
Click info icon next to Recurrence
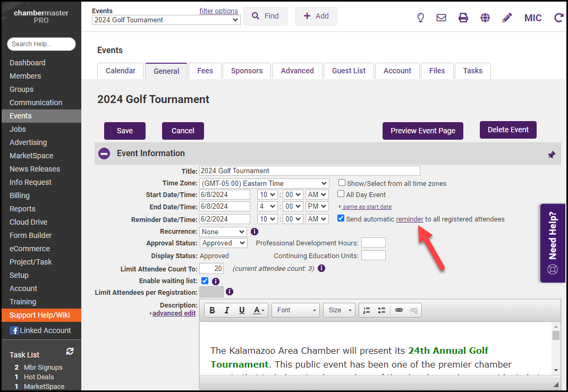(255, 232)
